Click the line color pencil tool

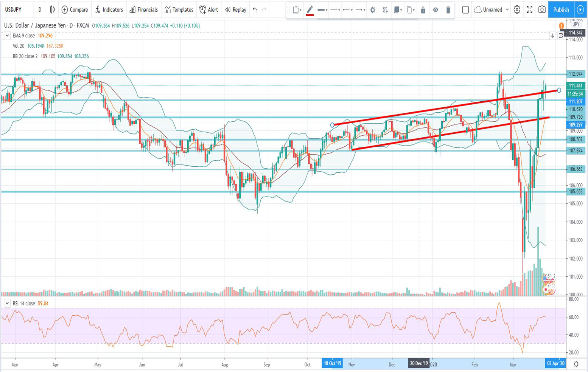[x=310, y=10]
